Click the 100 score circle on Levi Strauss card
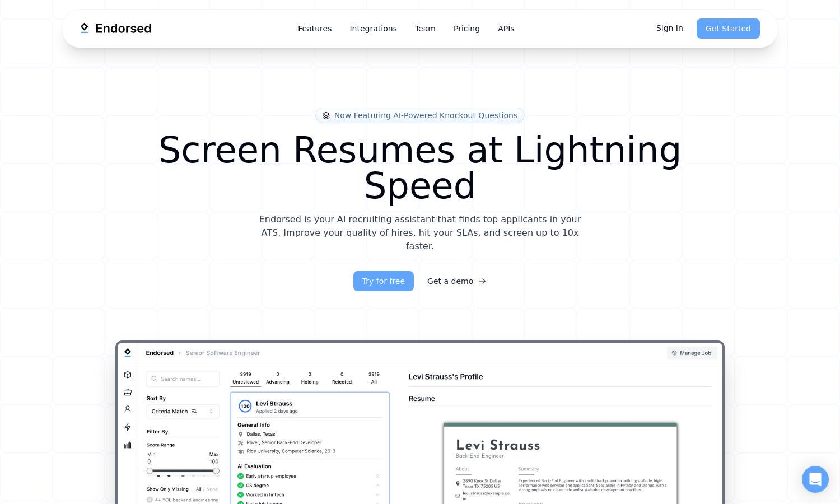 (x=245, y=406)
